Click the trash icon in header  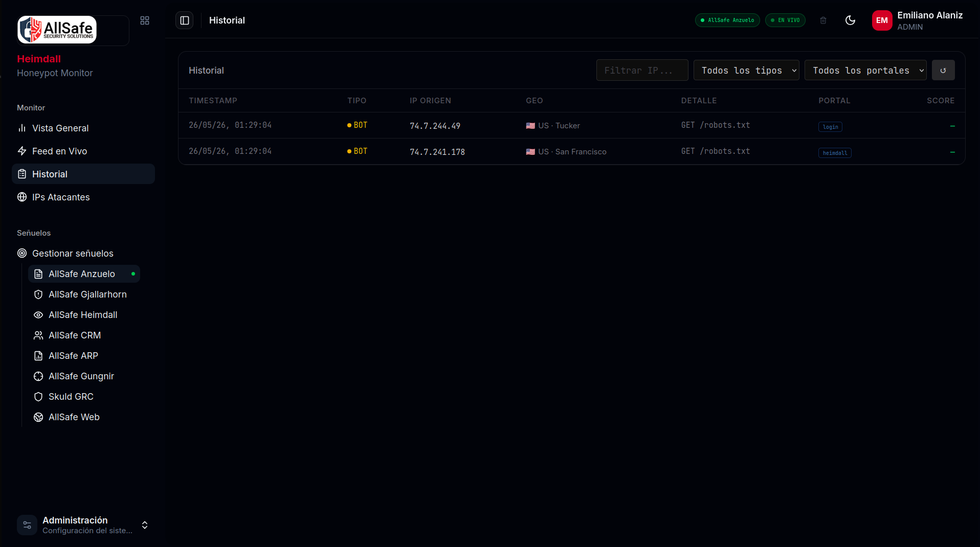[823, 20]
